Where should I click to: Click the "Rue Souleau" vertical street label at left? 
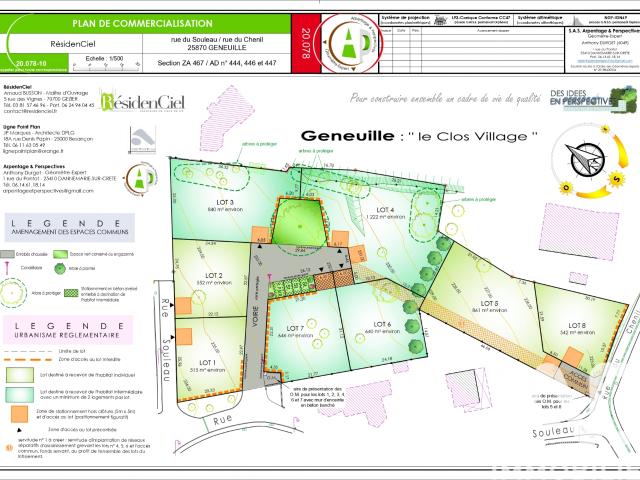tap(165, 340)
